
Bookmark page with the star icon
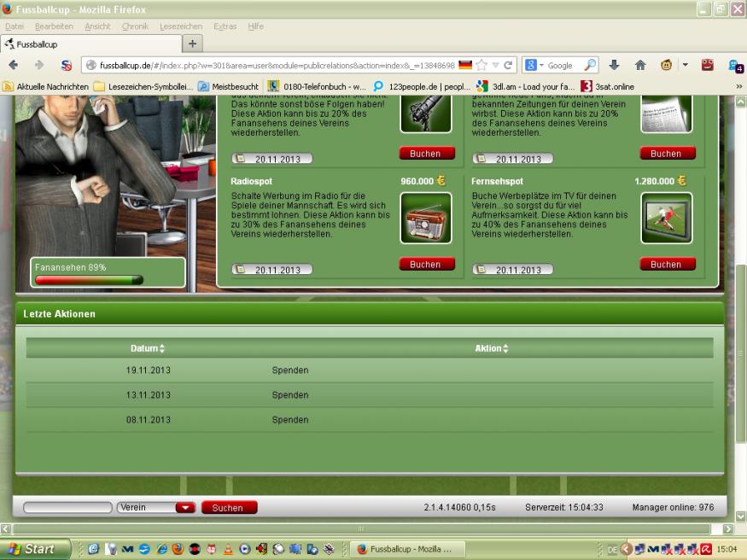point(481,65)
